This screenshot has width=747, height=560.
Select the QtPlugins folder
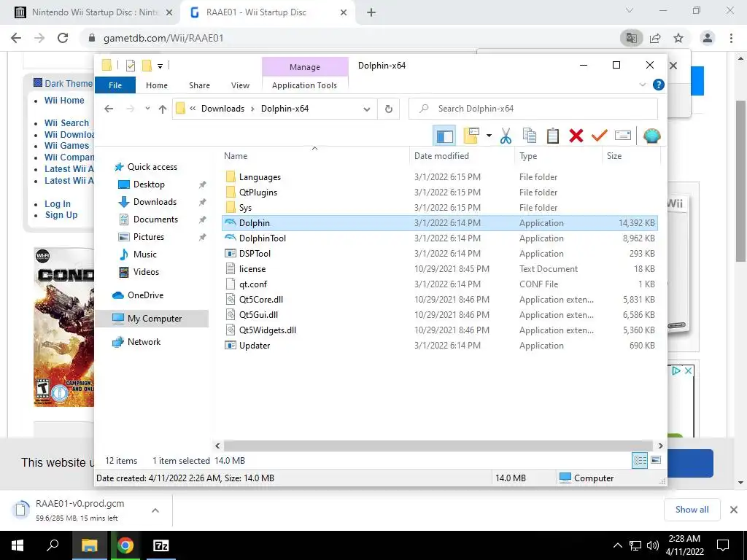pyautogui.click(x=439, y=192)
